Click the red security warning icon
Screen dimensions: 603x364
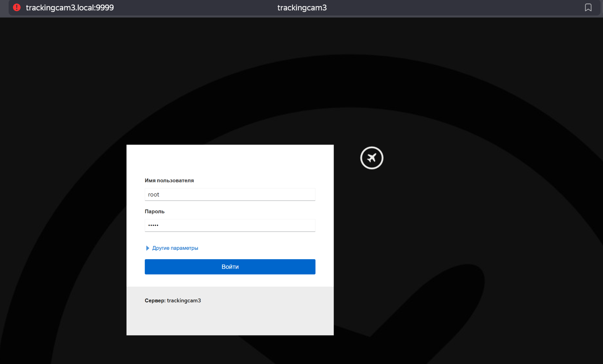click(x=17, y=7)
